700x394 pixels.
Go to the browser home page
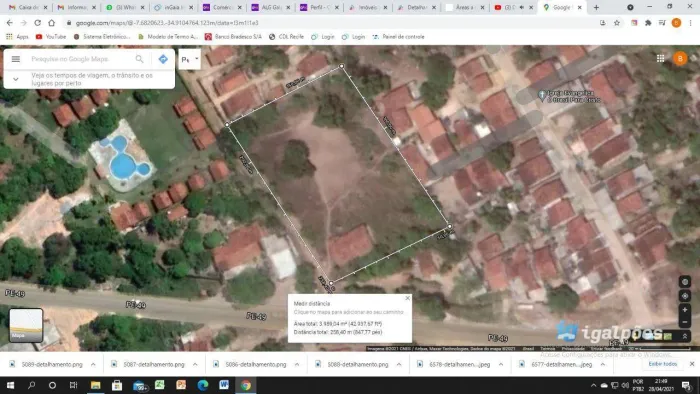52,23
